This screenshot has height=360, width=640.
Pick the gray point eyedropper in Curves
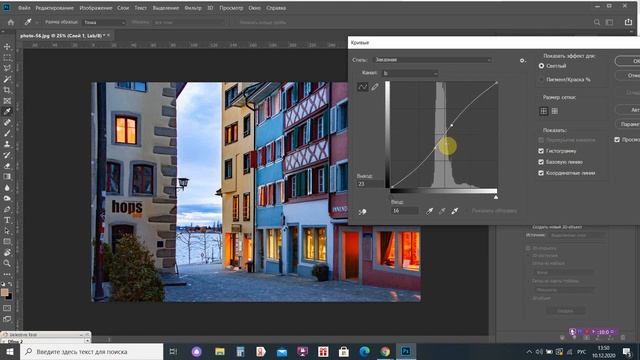(x=442, y=211)
